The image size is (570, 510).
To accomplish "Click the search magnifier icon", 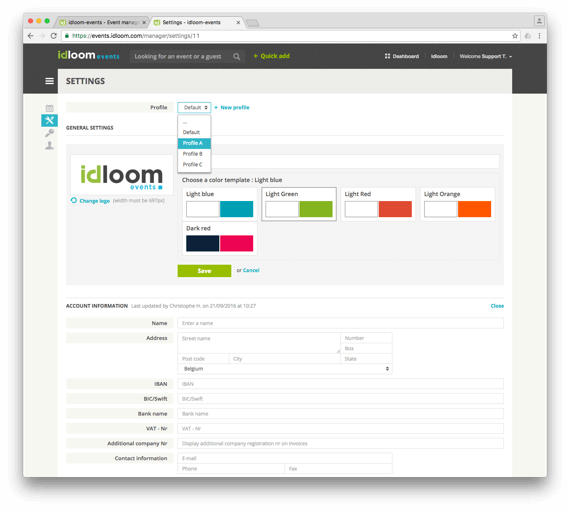I will click(x=237, y=56).
